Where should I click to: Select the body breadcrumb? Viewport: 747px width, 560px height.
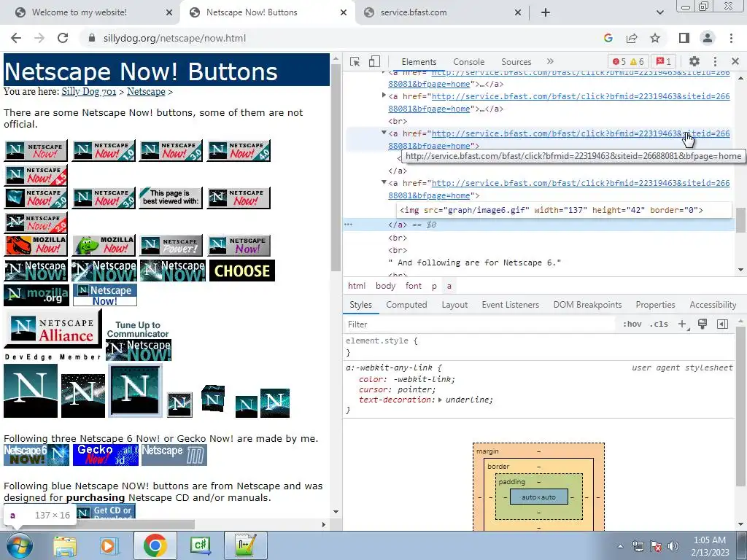(x=385, y=286)
